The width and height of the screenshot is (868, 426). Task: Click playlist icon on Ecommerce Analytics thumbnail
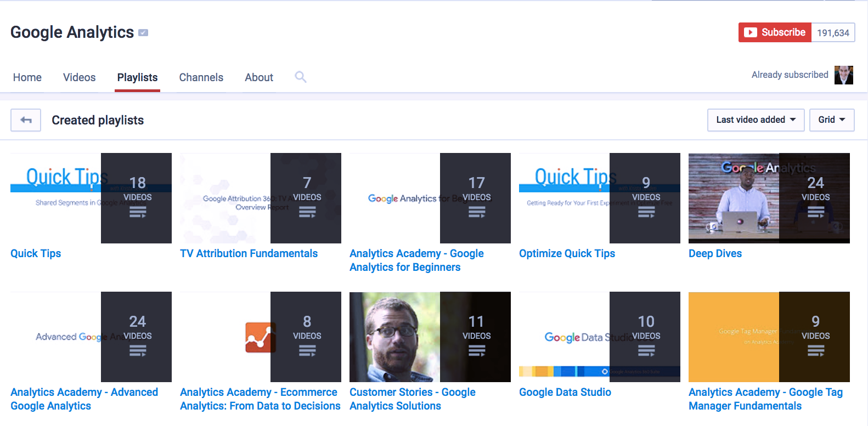[307, 351]
